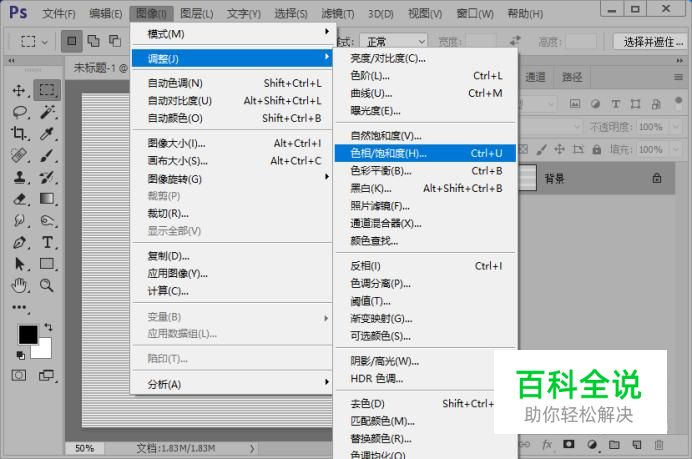Choose 色相/饱和度(H)... from submenu
692x459 pixels.
pyautogui.click(x=425, y=153)
